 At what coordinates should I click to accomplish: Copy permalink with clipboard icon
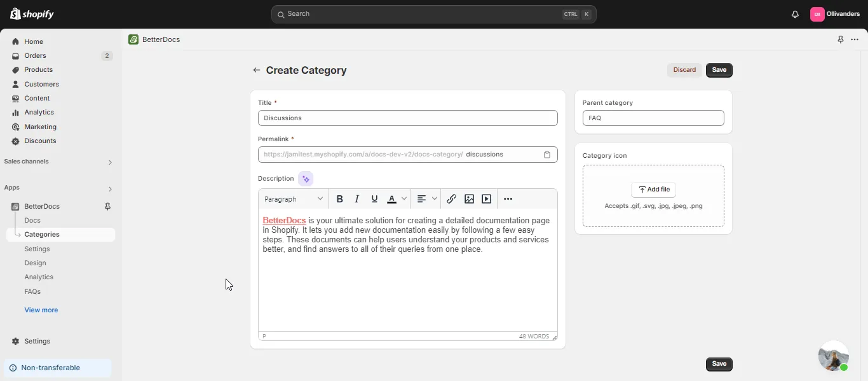[547, 155]
